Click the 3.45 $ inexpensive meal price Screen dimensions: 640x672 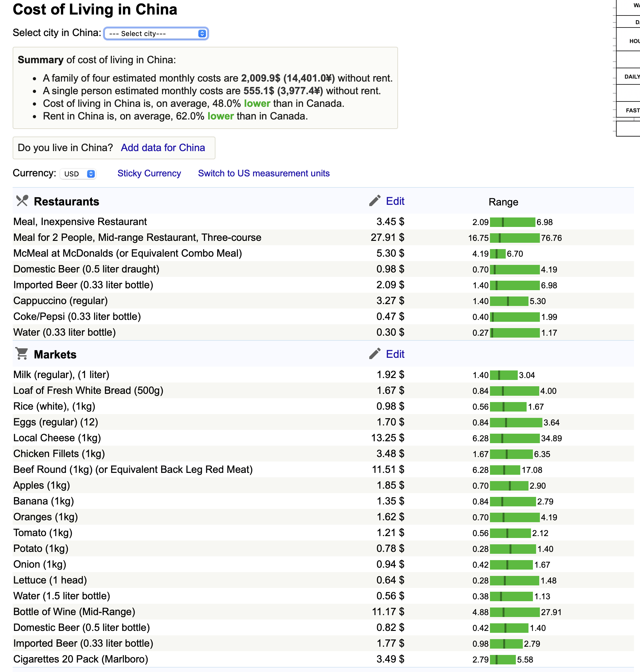(x=390, y=222)
